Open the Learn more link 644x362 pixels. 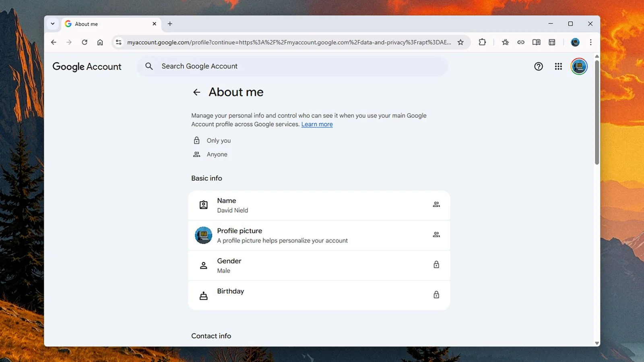click(x=317, y=124)
